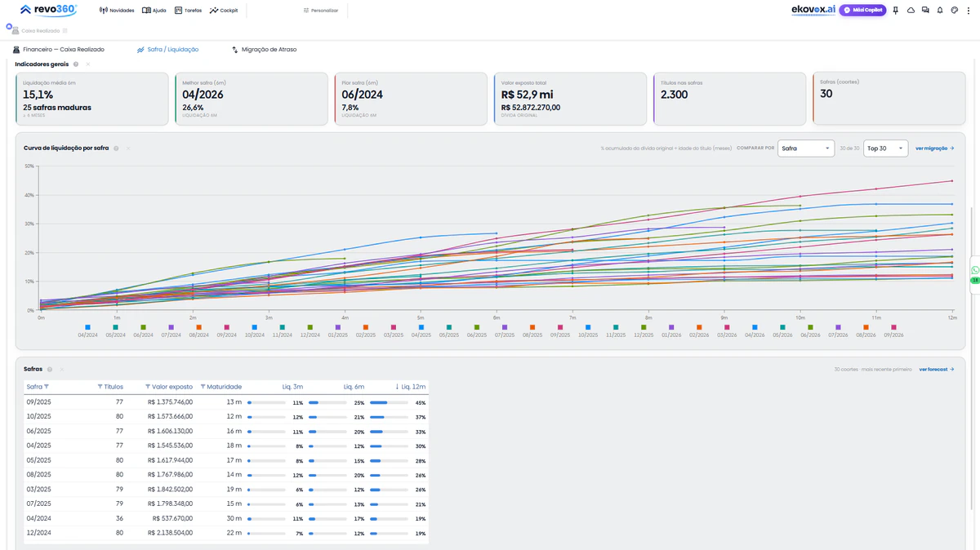
Task: Click the 08/2024 orange legend swatch
Action: point(199,327)
